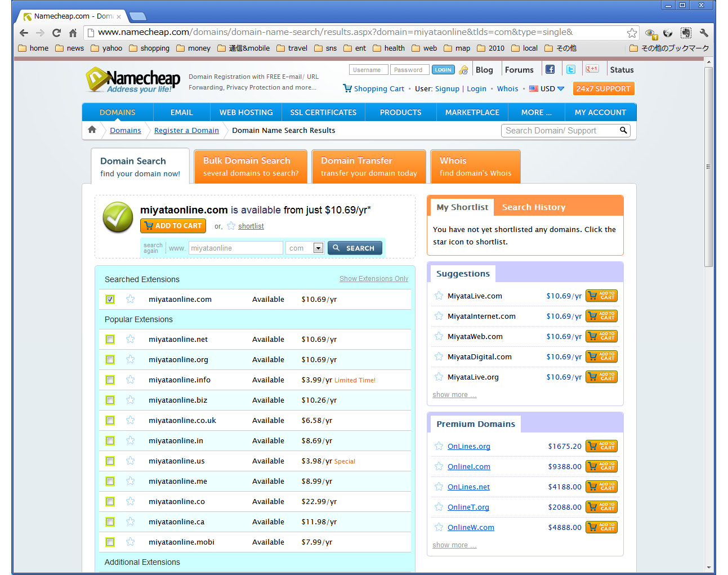728x575 pixels.
Task: Open the MORE ... navigation menu
Action: click(x=536, y=113)
